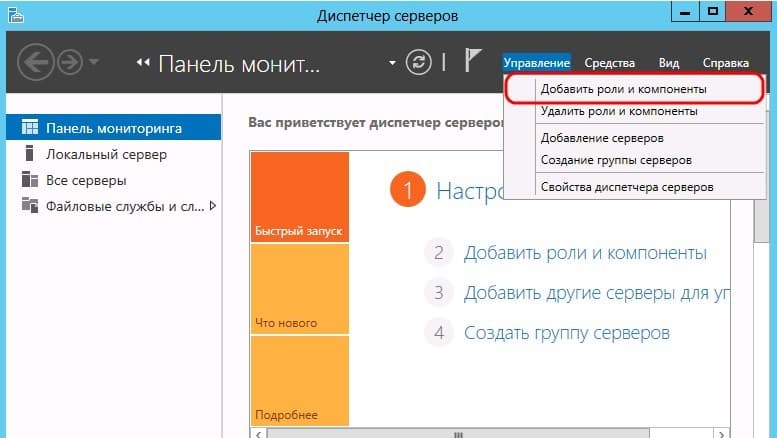Choose Добавить роли и компоненты in menu
Screen dimensions: 777x438
(x=634, y=89)
